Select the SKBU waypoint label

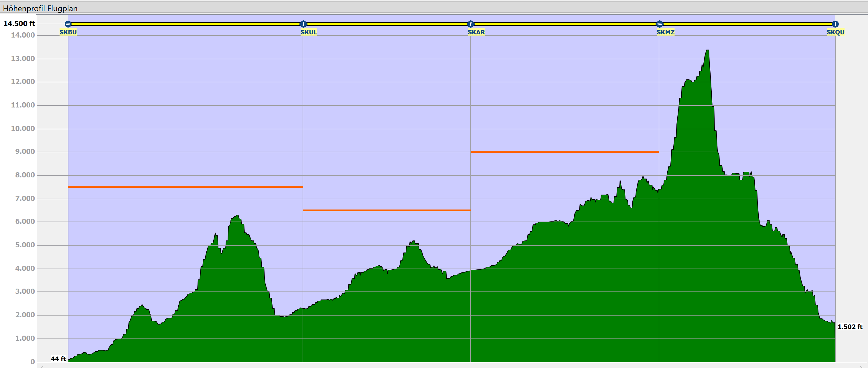coord(68,32)
